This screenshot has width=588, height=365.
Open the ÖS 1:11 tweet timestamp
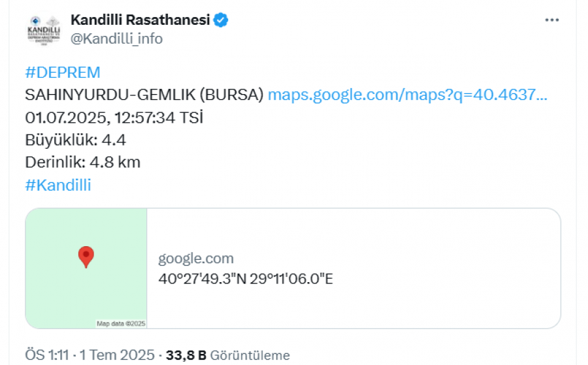point(47,355)
